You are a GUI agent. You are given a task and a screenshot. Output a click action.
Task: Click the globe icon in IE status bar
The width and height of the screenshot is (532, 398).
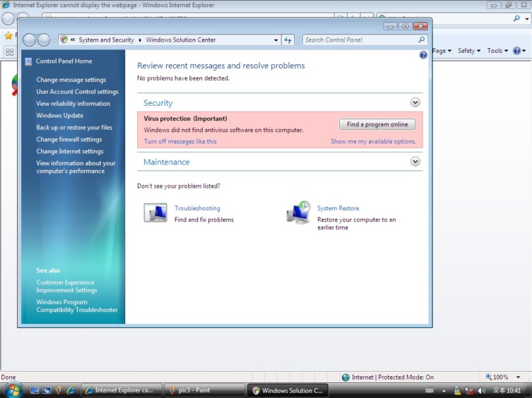pyautogui.click(x=345, y=378)
